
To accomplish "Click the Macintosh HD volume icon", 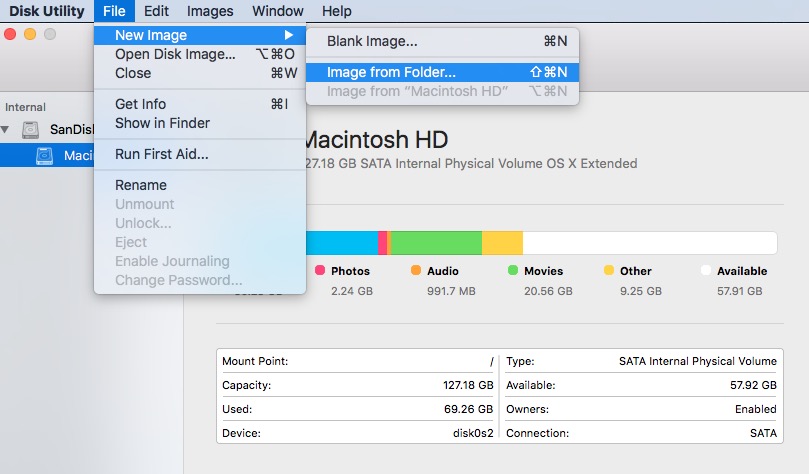I will click(x=45, y=155).
